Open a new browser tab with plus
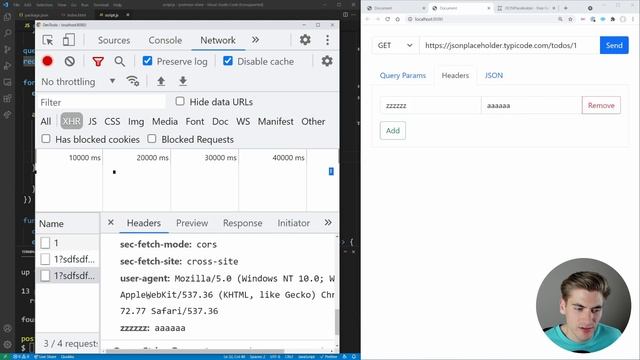This screenshot has height=360, width=640. pos(566,8)
